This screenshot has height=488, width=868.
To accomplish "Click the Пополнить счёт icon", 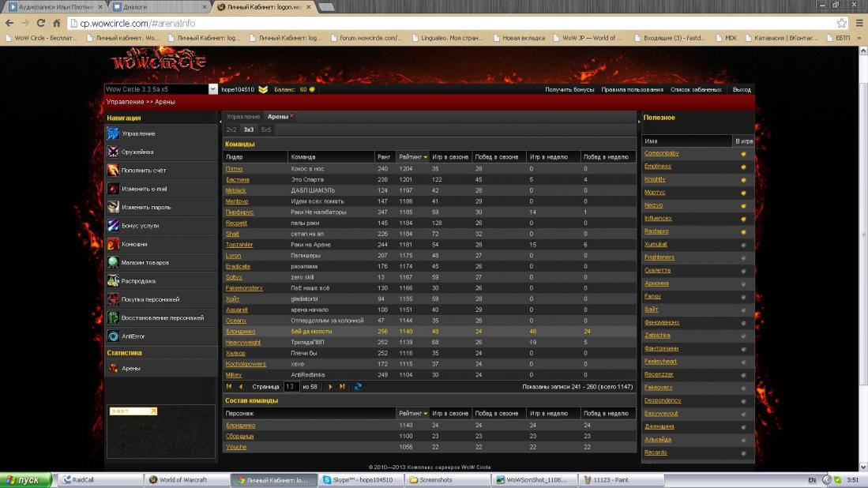I will click(x=113, y=171).
